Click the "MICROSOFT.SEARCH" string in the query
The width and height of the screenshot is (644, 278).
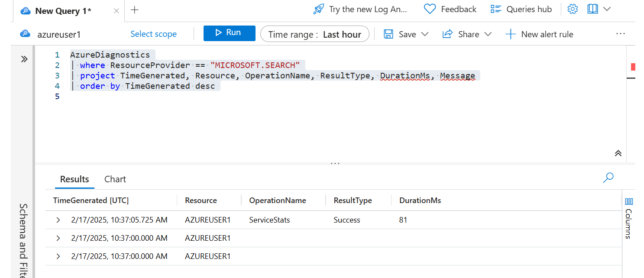click(x=255, y=65)
